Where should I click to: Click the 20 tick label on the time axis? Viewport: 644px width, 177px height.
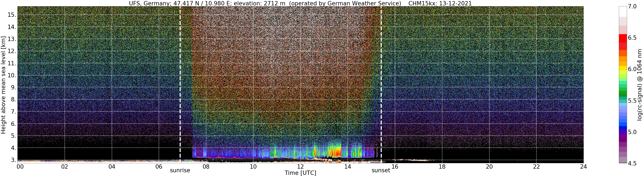tap(489, 166)
